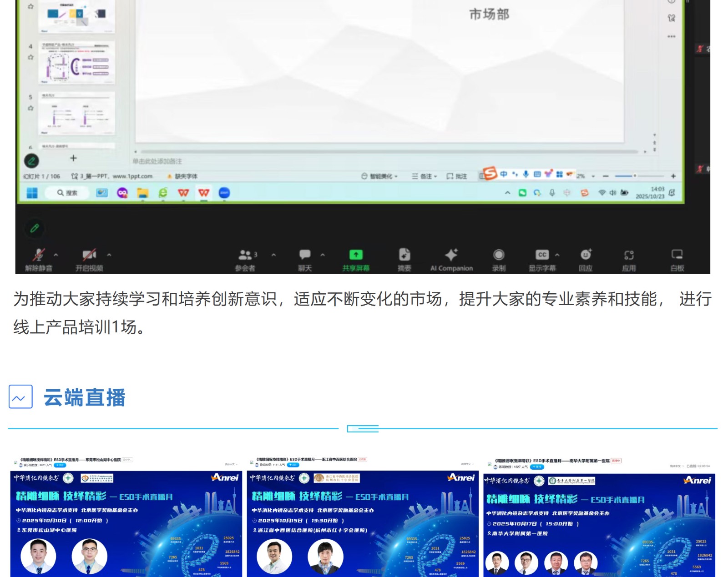Open the 参会者 participants panel
728x577 pixels.
246,255
